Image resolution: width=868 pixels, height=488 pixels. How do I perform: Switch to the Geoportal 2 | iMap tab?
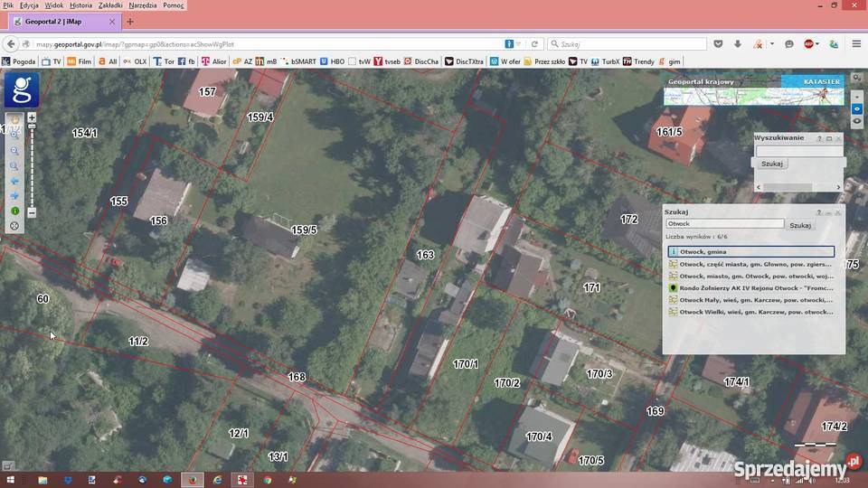point(64,22)
